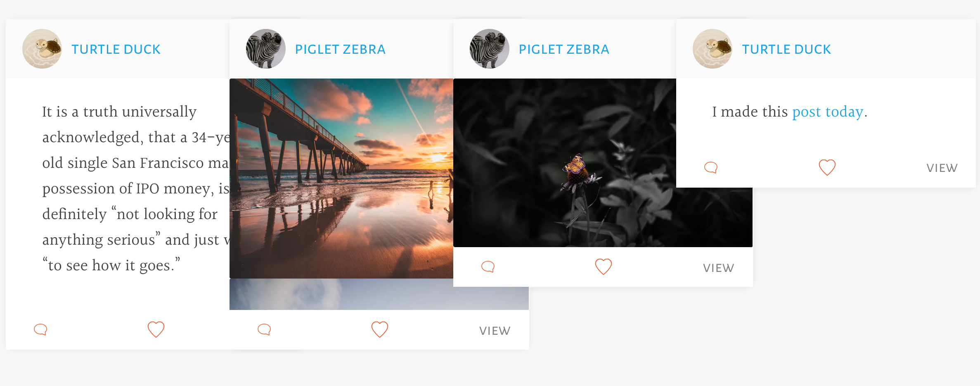The image size is (980, 386).
Task: Open VIEW for the "I made this" post
Action: click(942, 168)
